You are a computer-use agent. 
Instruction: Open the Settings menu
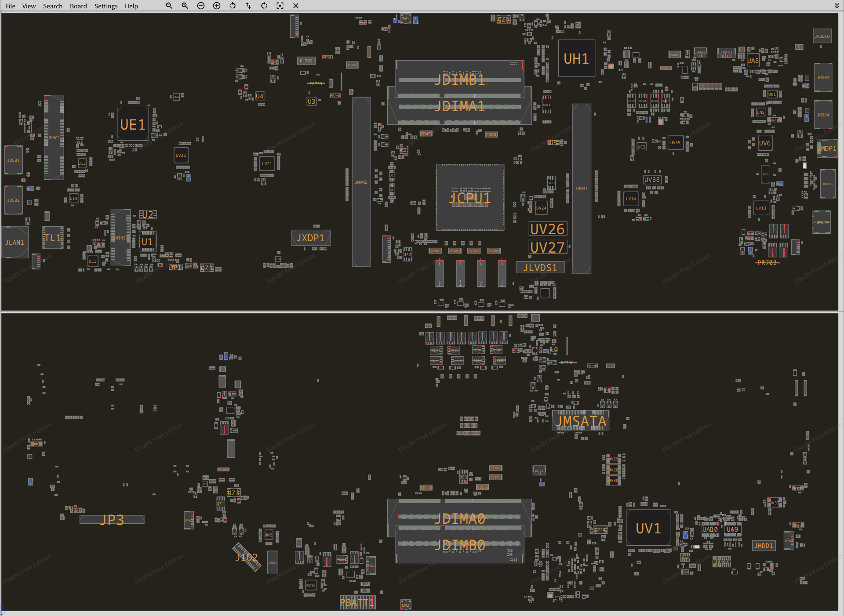point(106,6)
